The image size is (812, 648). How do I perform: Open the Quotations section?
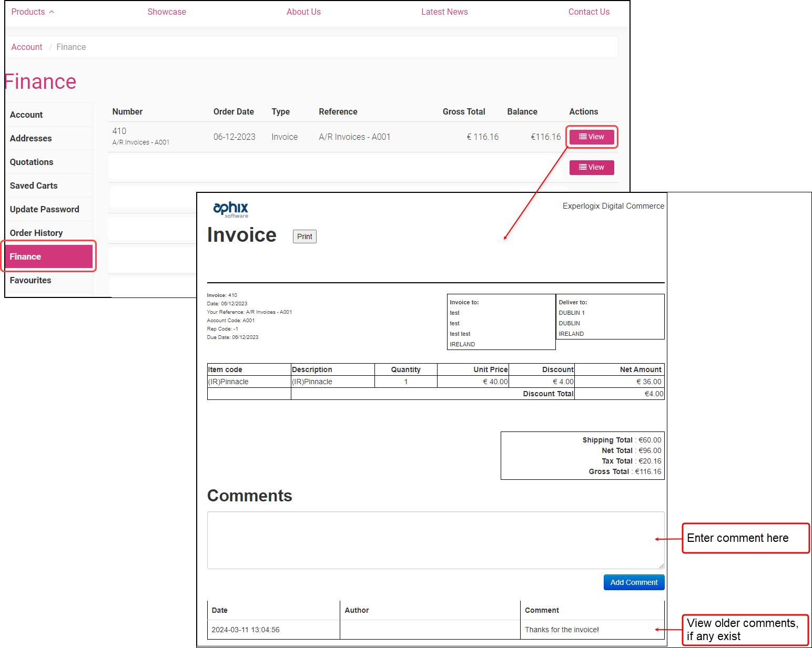tap(31, 162)
